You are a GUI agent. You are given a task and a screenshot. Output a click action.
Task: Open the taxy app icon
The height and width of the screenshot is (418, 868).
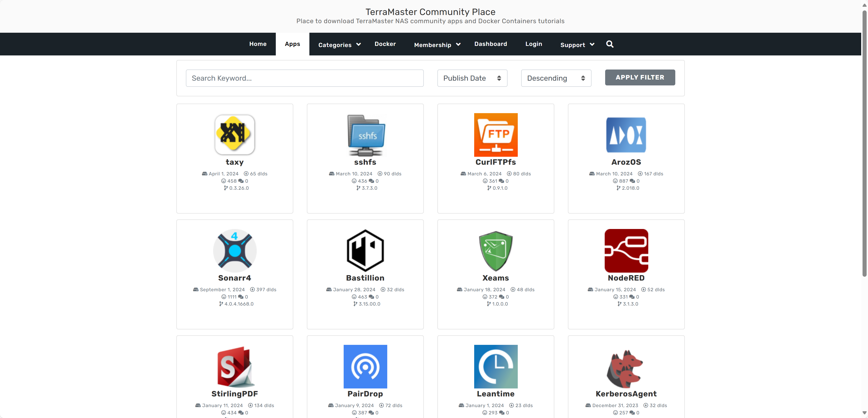click(234, 135)
